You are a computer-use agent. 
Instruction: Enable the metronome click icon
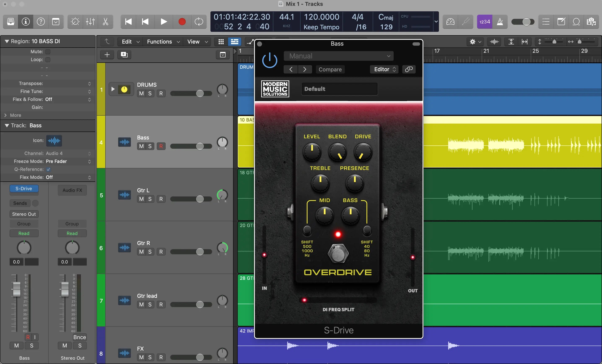pos(500,22)
